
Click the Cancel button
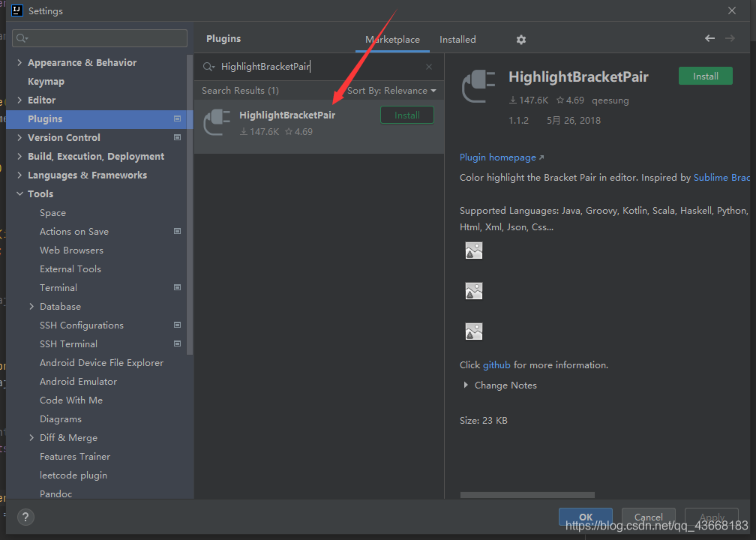click(x=649, y=517)
